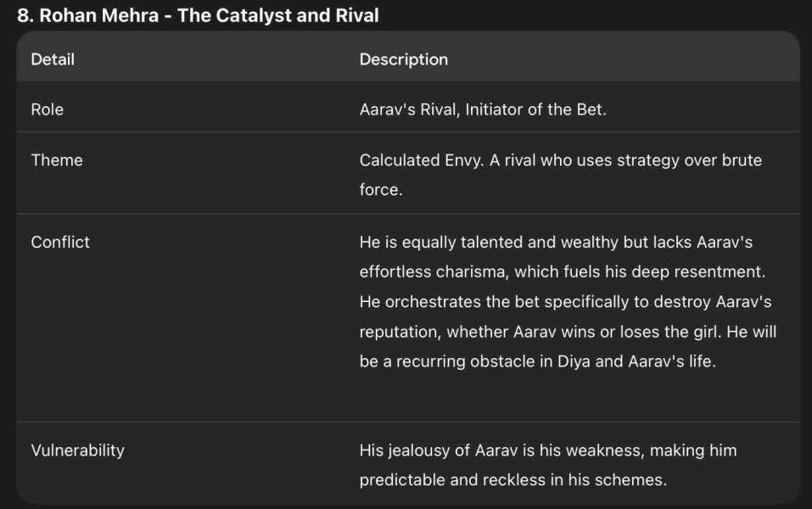Click the name "Diya" in the Conflict description
Viewport: 812px width, 509px height.
pos(574,361)
